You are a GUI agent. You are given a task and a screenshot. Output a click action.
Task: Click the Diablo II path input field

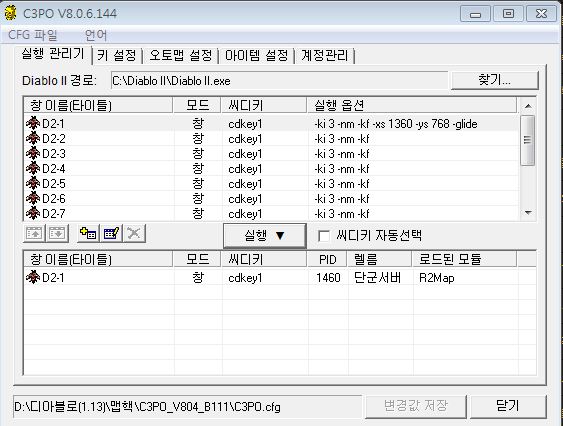click(279, 80)
